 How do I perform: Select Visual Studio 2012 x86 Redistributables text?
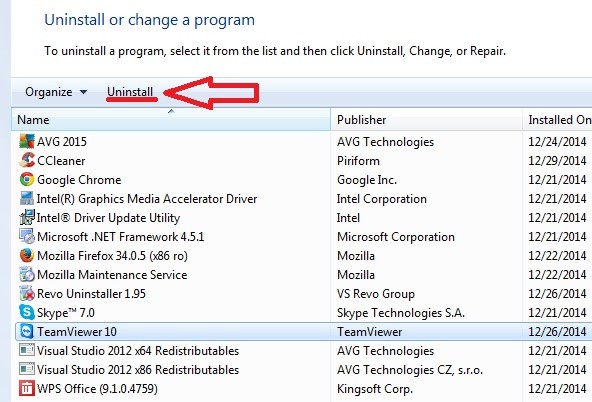pyautogui.click(x=138, y=370)
